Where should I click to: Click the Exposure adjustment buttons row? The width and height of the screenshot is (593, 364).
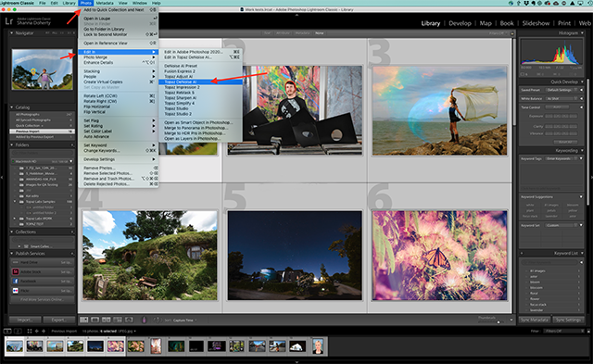coord(561,116)
